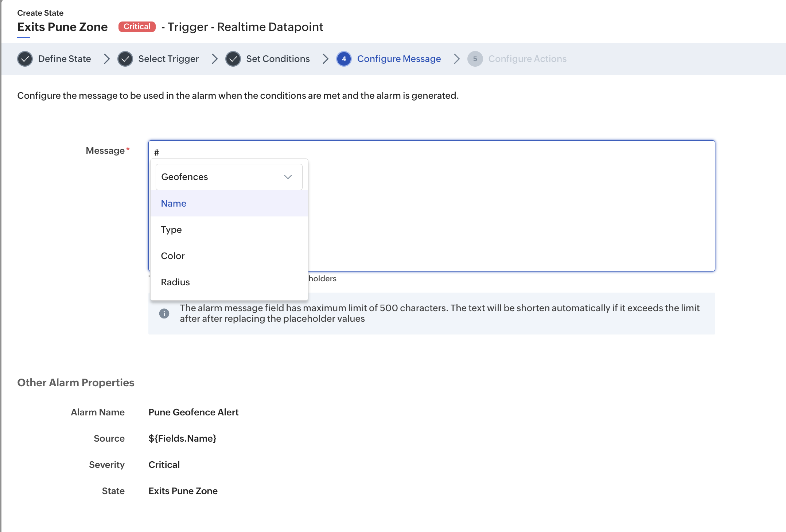786x532 pixels.
Task: Click the Set Conditions checkmark icon
Action: [233, 59]
